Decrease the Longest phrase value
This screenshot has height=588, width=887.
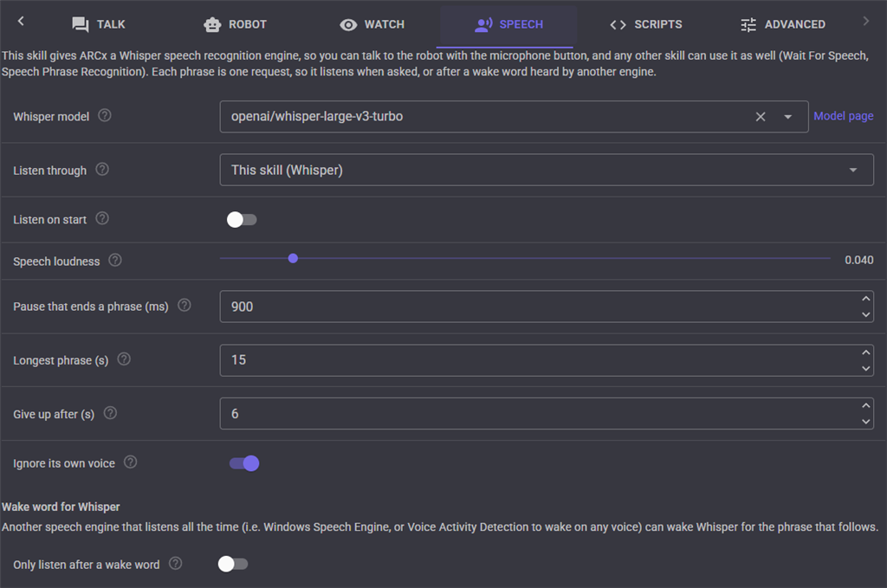coord(865,368)
